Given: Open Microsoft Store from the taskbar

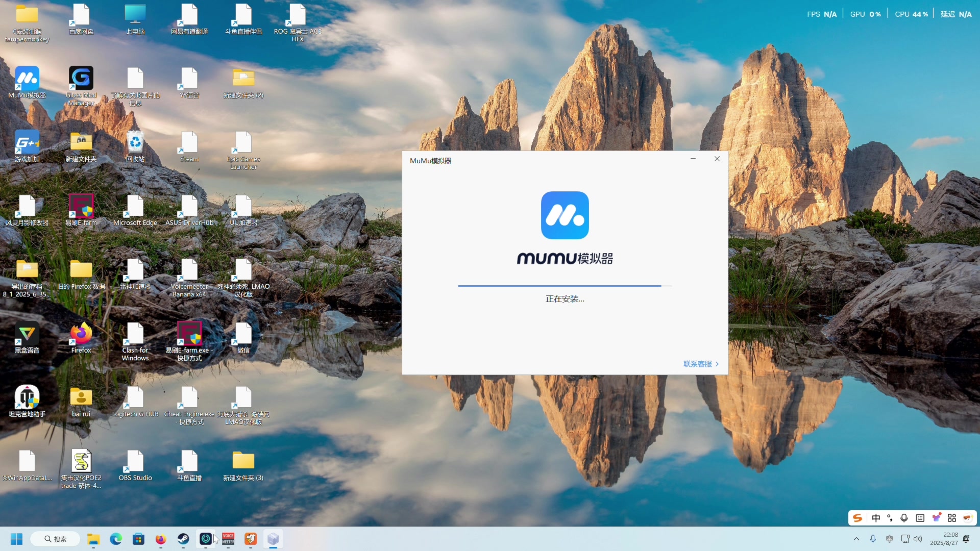Looking at the screenshot, I should tap(138, 539).
